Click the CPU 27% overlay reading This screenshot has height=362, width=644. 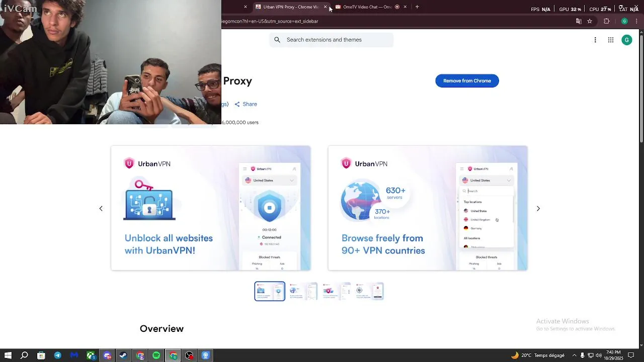[600, 9]
